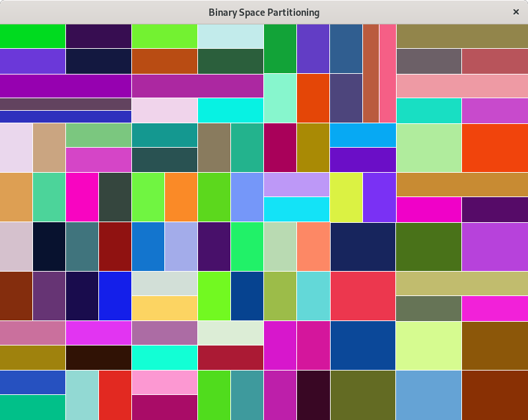Select the large dark navy rectangle
The image size is (528, 420).
pos(362,247)
